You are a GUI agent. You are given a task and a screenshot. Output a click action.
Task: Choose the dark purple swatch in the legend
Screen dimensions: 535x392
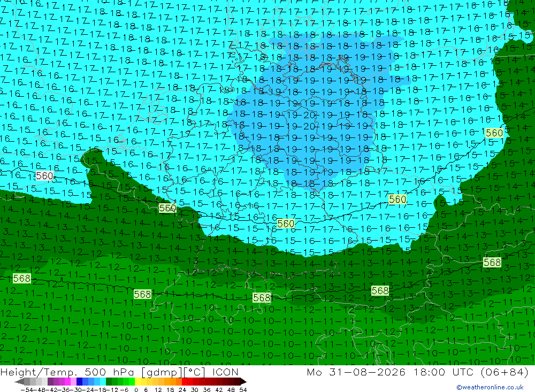(50, 382)
